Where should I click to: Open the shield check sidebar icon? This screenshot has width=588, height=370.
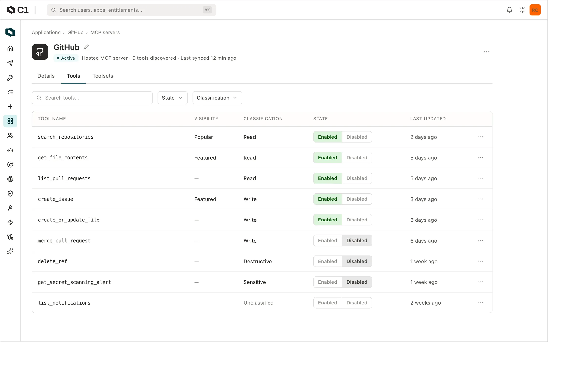pyautogui.click(x=10, y=193)
